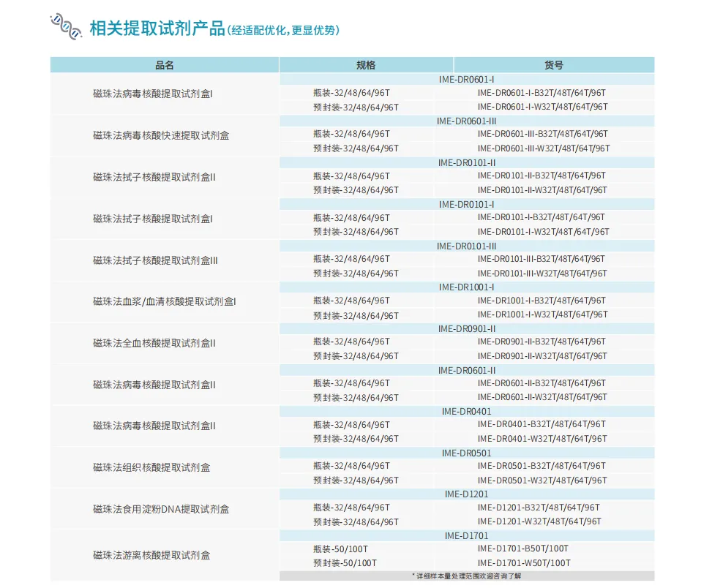Click the subtitle 经适配优化,更显优势
This screenshot has width=712, height=588.
tap(282, 31)
